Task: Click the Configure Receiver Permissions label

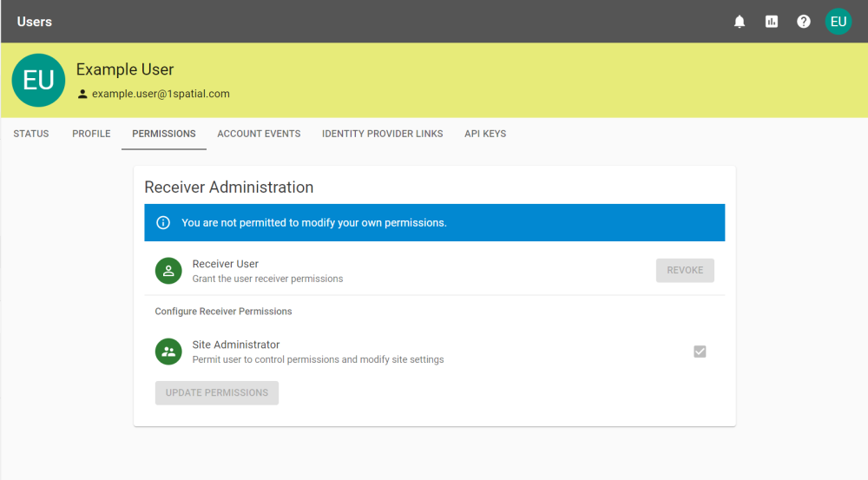Action: (x=223, y=311)
